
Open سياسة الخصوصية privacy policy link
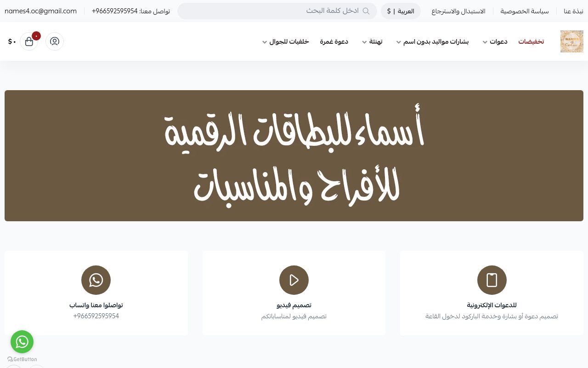point(525,11)
